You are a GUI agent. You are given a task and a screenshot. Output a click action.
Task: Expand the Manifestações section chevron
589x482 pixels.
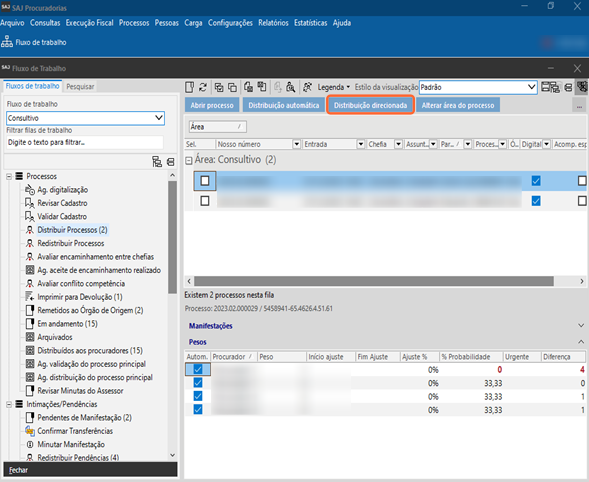[x=581, y=325]
